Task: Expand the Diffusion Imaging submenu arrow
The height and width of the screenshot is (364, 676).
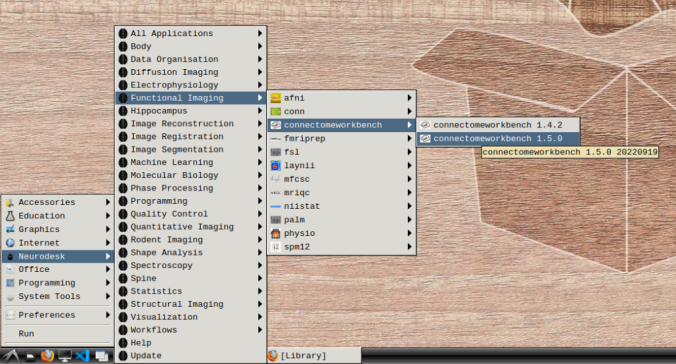Action: click(x=260, y=72)
